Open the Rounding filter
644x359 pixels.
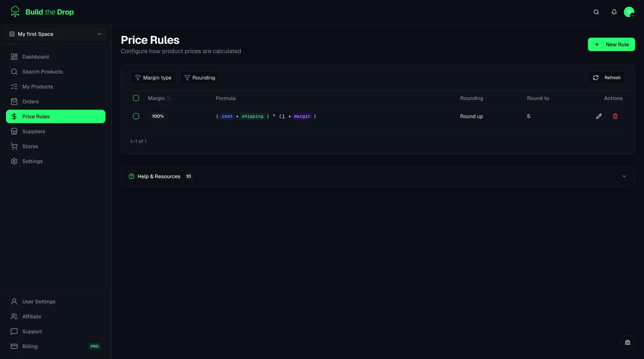[200, 78]
